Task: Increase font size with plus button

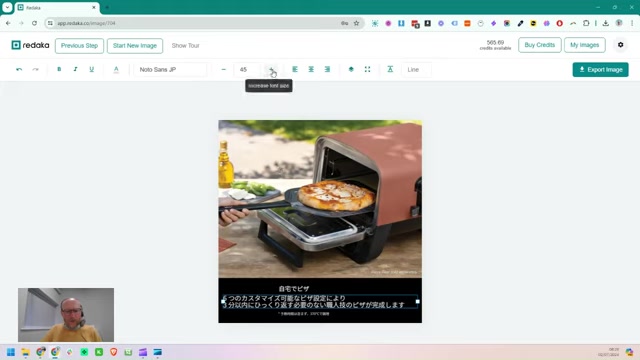Action: tap(271, 69)
